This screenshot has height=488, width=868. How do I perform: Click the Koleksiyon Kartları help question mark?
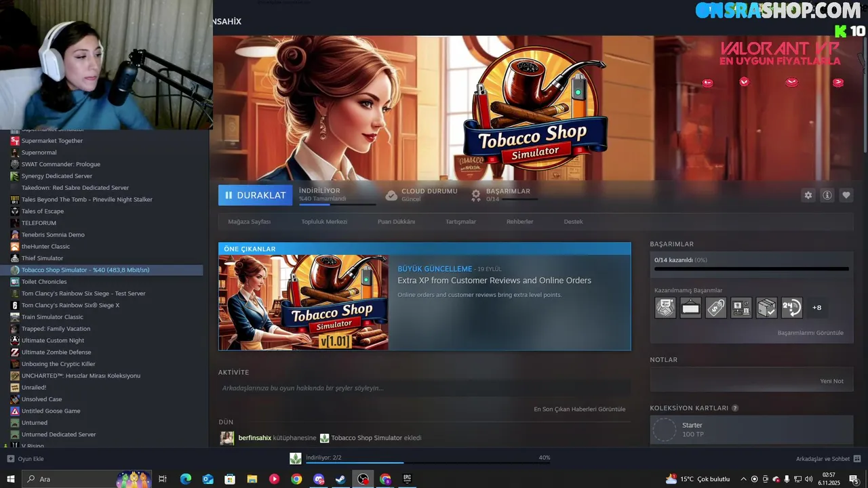(x=735, y=408)
